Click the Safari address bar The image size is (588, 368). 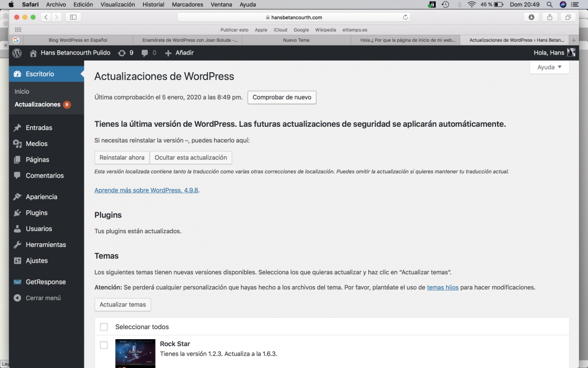(x=293, y=17)
